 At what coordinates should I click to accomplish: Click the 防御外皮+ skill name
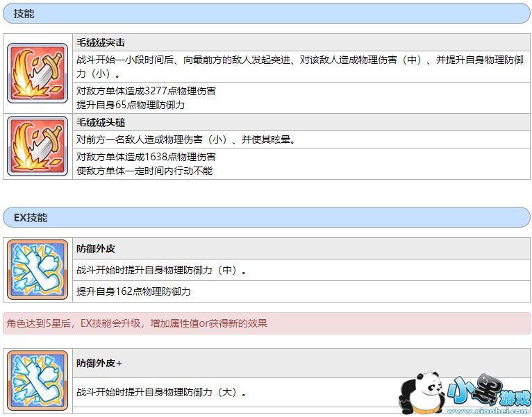(x=99, y=363)
